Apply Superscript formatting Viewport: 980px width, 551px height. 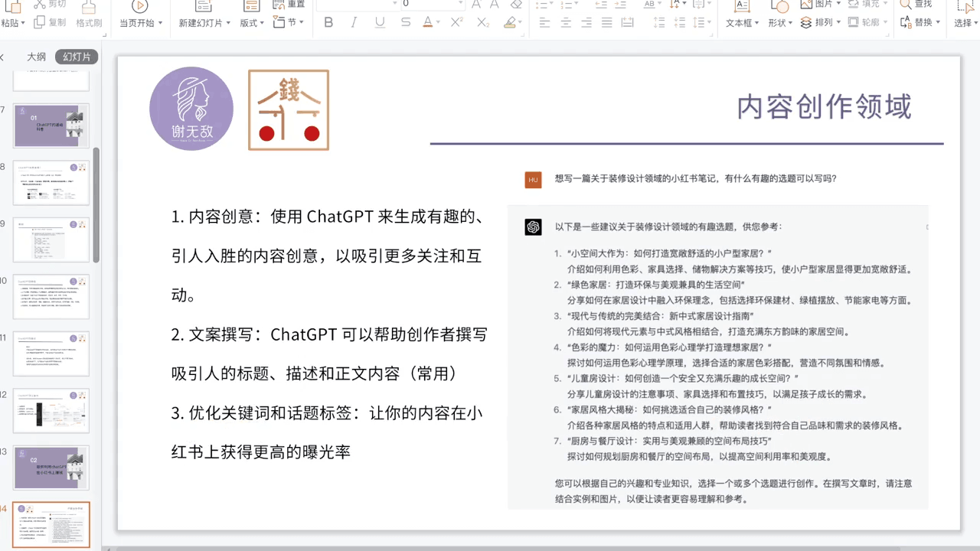coord(456,22)
